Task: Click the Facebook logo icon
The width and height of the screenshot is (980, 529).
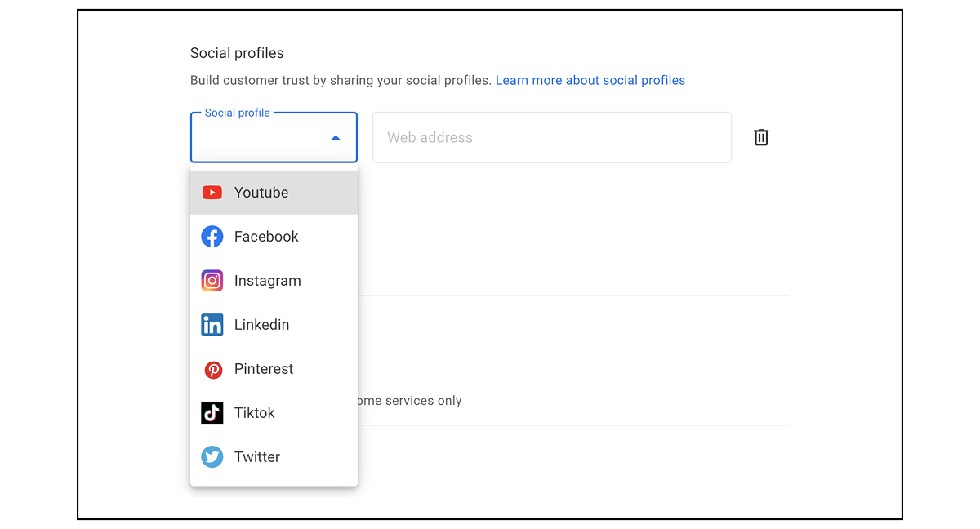Action: pyautogui.click(x=212, y=237)
